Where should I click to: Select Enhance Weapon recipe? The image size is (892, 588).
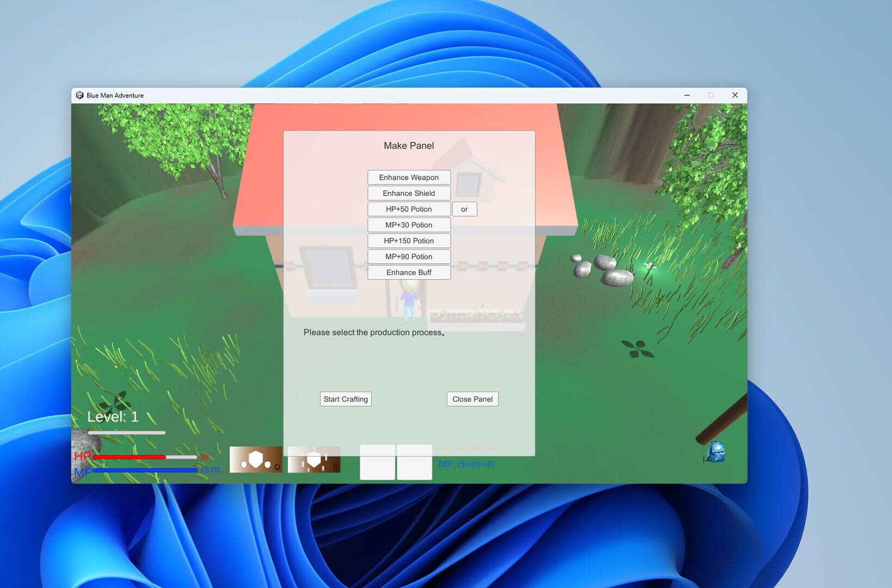pyautogui.click(x=409, y=177)
